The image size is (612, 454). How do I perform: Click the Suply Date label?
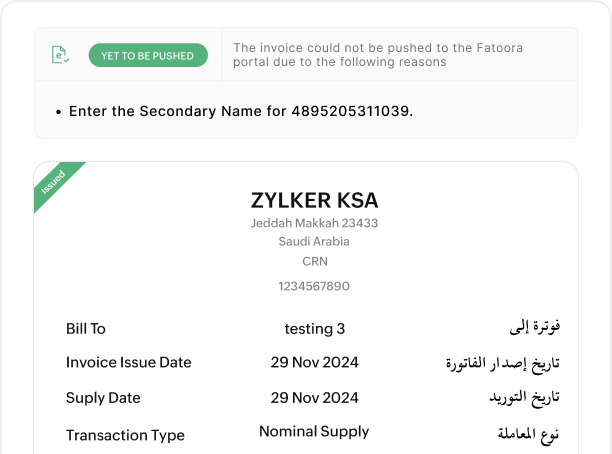click(x=103, y=398)
